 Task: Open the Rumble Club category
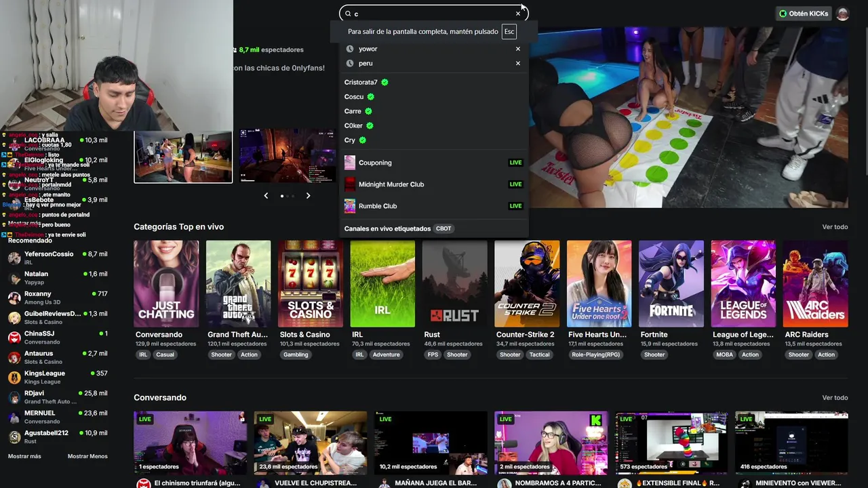pyautogui.click(x=434, y=206)
